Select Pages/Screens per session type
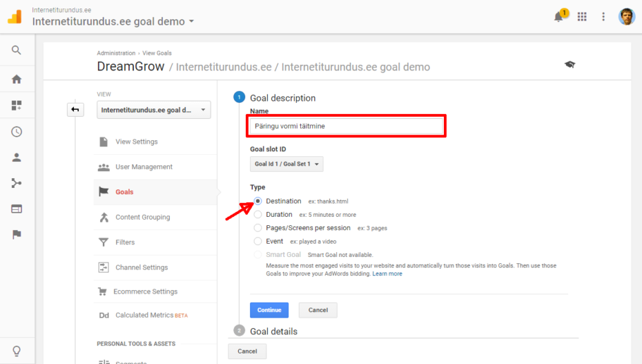This screenshot has height=364, width=642. tap(257, 228)
